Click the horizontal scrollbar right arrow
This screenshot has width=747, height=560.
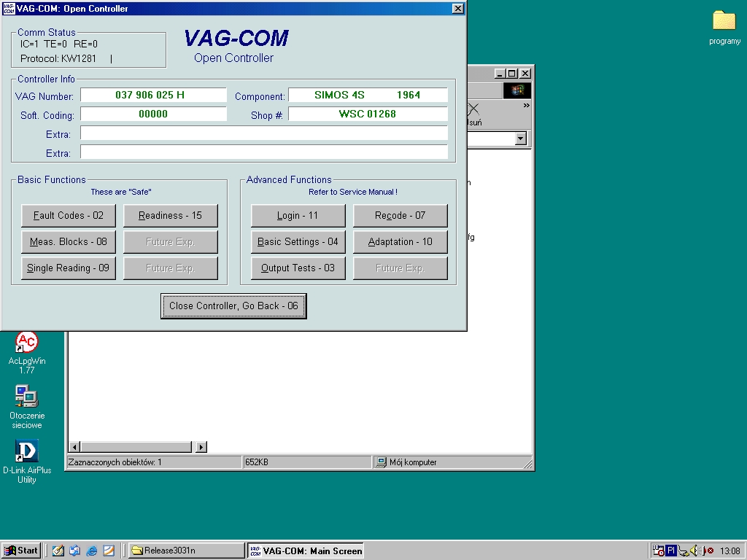point(201,447)
